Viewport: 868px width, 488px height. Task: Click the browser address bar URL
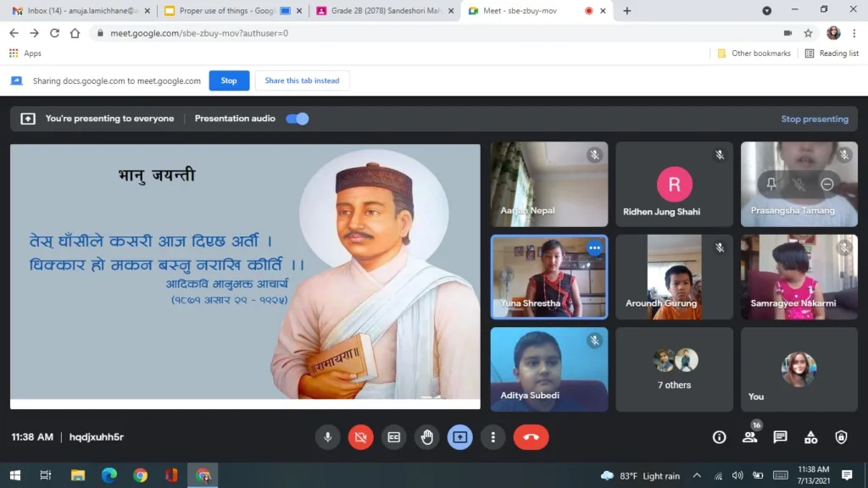point(199,33)
